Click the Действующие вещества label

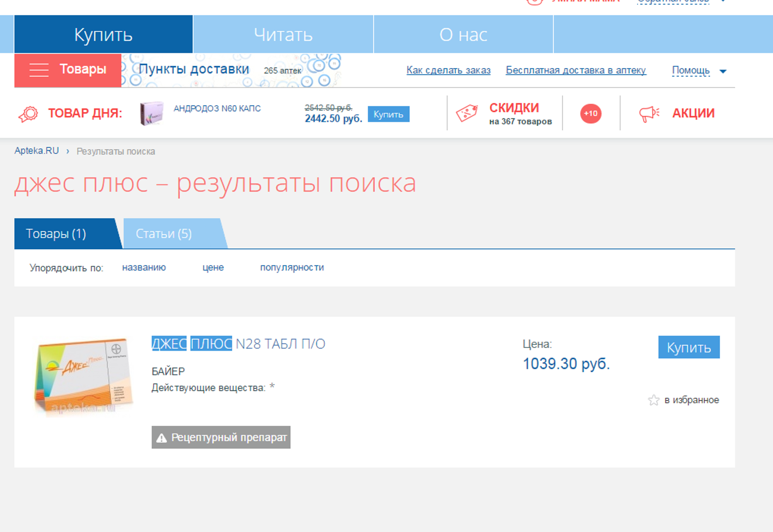pyautogui.click(x=209, y=388)
